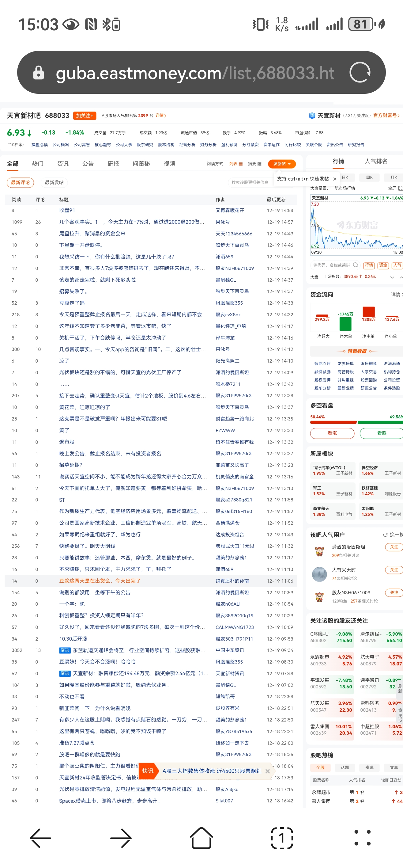Image resolution: width=403 pixels, height=868 pixels.
Task: Open F10 link 财务分析
Action: 208,145
